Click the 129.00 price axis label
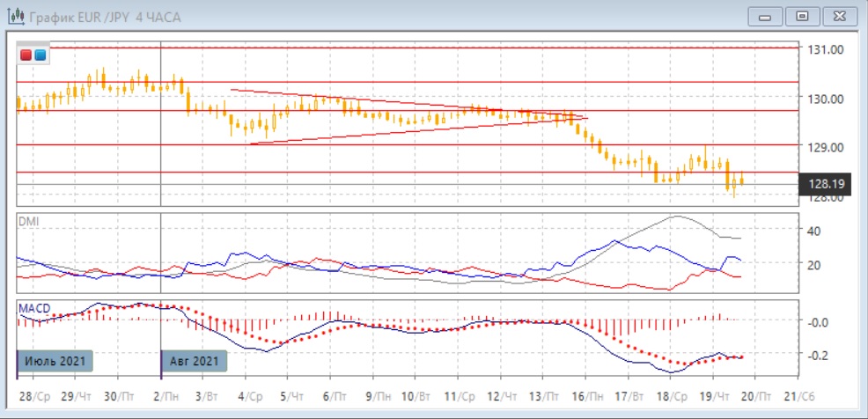Image resolution: width=868 pixels, height=419 pixels. pyautogui.click(x=825, y=147)
